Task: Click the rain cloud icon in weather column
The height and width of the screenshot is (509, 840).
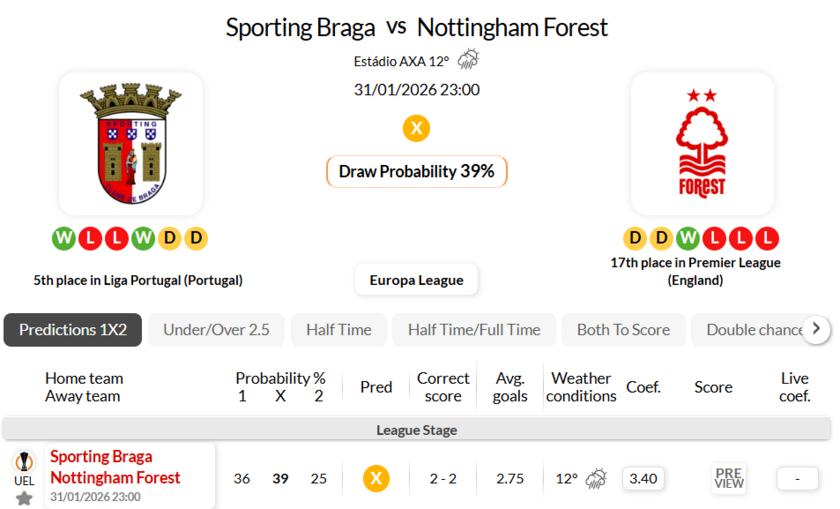Action: click(596, 478)
